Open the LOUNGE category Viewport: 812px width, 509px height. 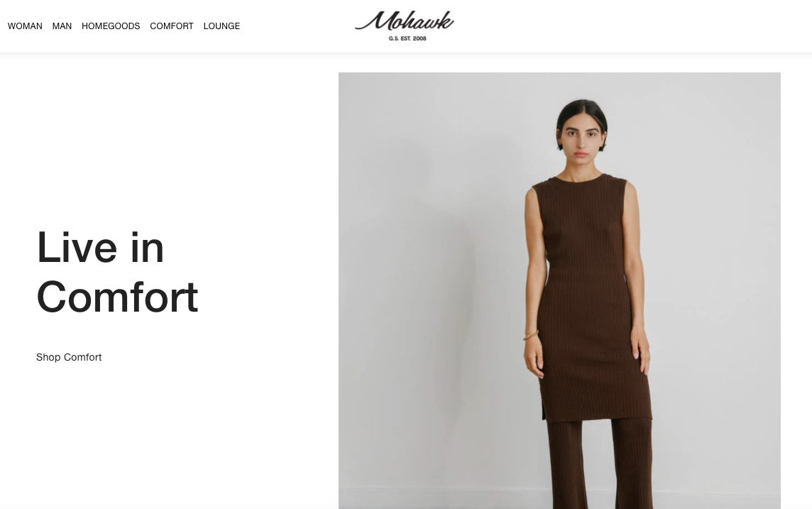tap(221, 26)
